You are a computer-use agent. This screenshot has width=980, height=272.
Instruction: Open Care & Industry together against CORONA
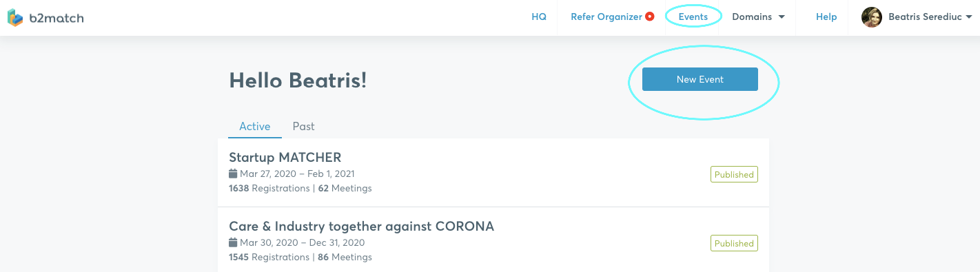point(361,227)
